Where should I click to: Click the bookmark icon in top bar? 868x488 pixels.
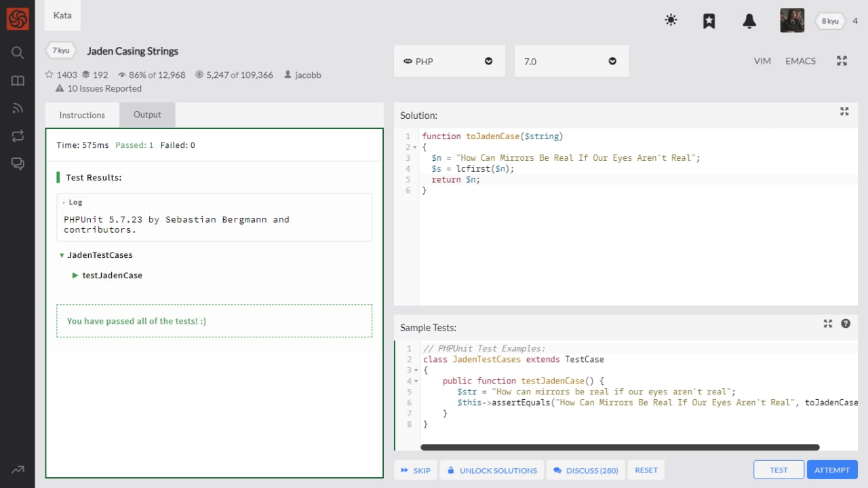coord(709,21)
